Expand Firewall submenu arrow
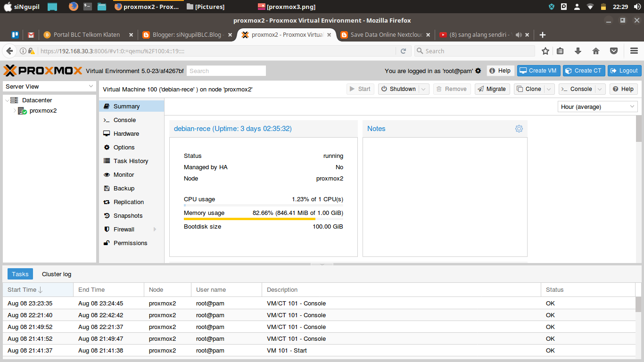The height and width of the screenshot is (362, 644). click(155, 230)
